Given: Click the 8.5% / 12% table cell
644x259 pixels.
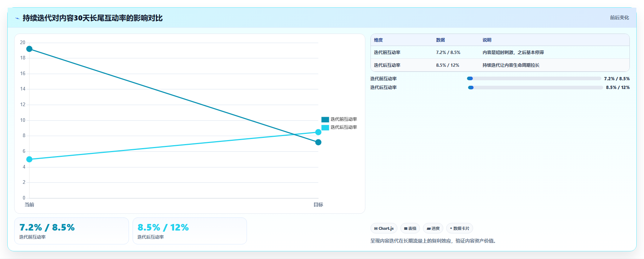Looking at the screenshot, I should (x=447, y=65).
